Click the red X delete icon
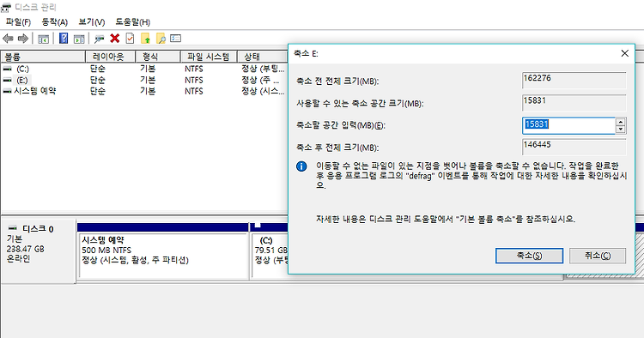The height and width of the screenshot is (338, 644). [x=114, y=39]
